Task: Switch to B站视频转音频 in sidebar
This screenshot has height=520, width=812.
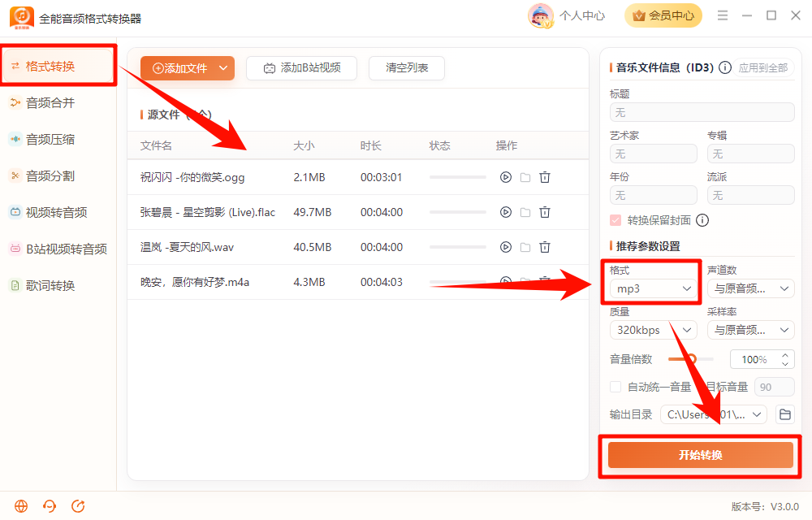Action: click(x=58, y=249)
